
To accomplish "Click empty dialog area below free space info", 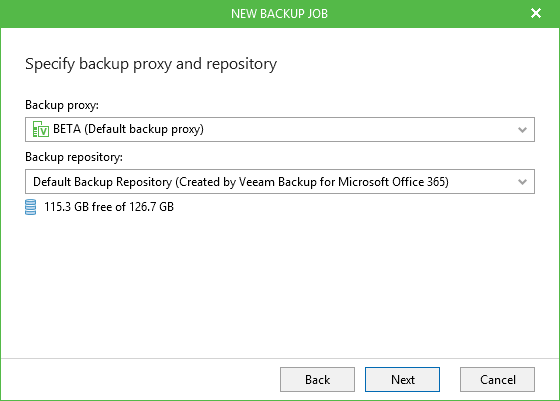I will coord(280,286).
